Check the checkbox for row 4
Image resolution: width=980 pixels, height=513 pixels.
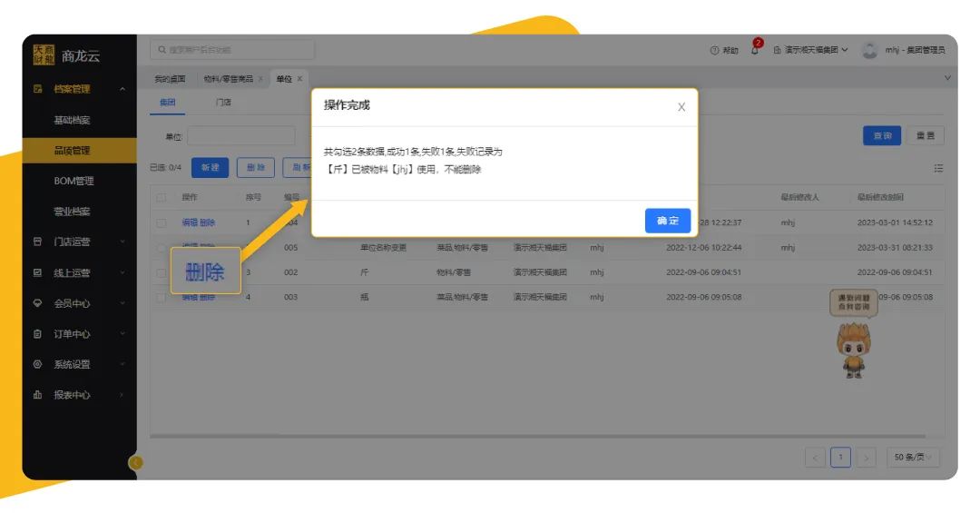161,297
